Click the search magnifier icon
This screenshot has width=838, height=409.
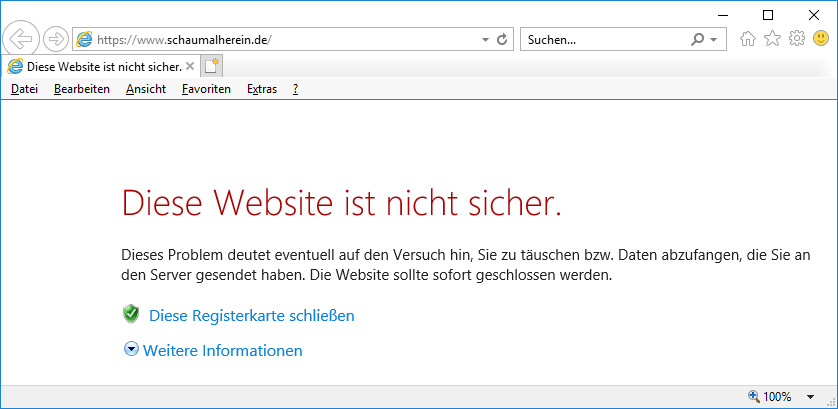(x=697, y=40)
